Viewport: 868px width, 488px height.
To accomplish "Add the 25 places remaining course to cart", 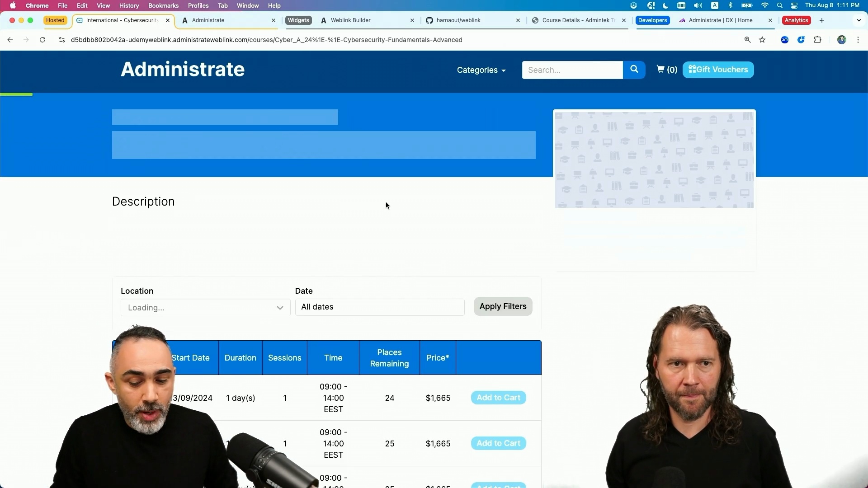I will 498,443.
